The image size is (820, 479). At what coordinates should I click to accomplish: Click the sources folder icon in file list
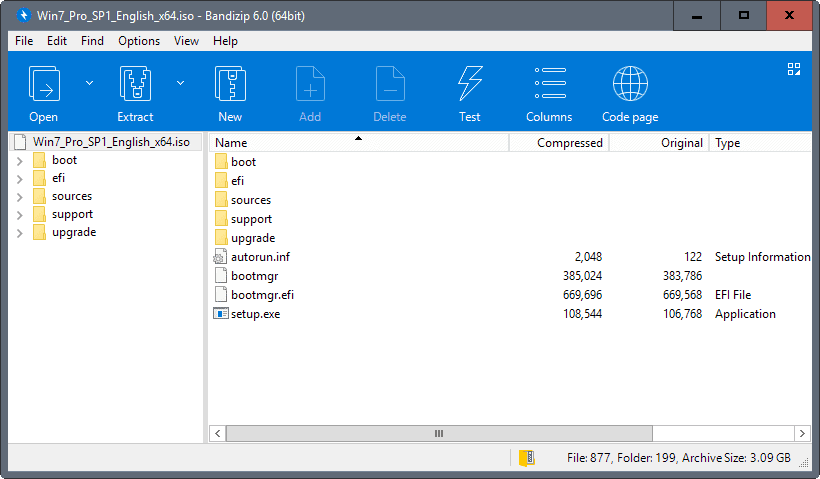click(221, 199)
